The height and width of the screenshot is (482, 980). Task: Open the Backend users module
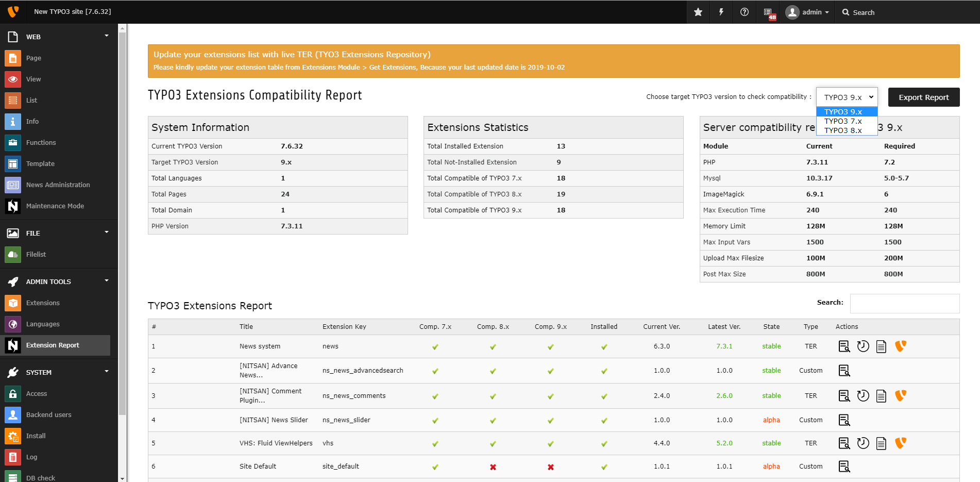pos(55,415)
